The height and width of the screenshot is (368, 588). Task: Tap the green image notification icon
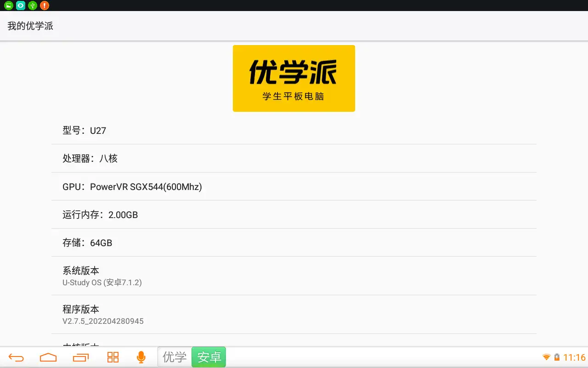(9, 6)
